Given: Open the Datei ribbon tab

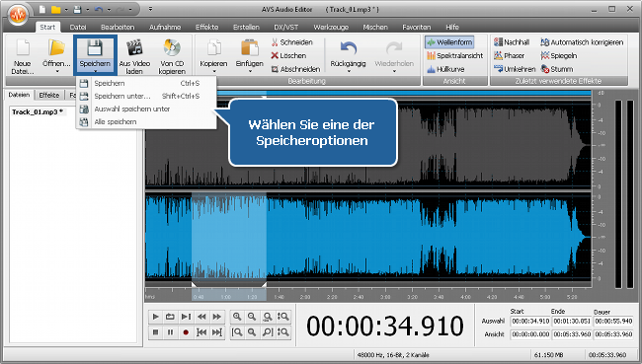Looking at the screenshot, I should [78, 27].
